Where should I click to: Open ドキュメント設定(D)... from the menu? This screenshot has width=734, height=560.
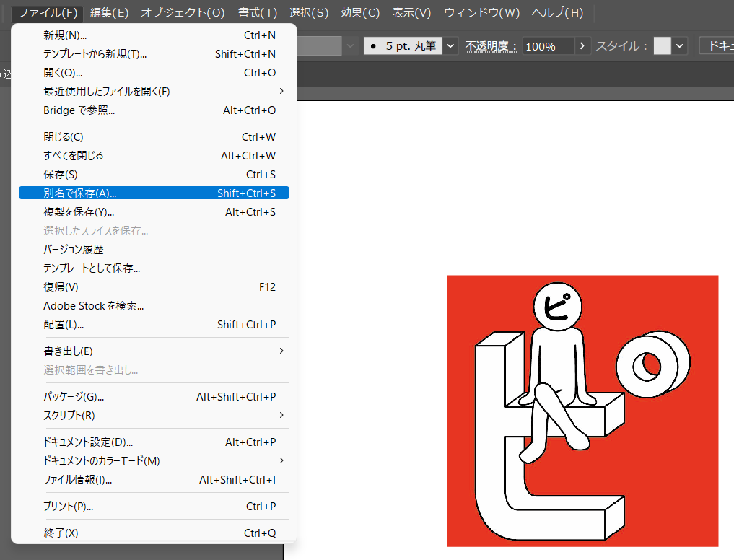pyautogui.click(x=154, y=442)
